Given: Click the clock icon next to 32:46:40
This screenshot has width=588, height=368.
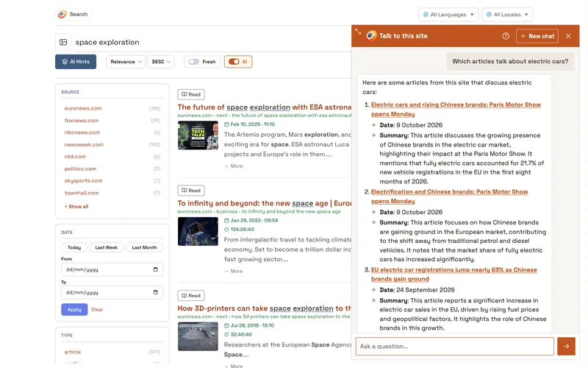Looking at the screenshot, I should pos(226,335).
